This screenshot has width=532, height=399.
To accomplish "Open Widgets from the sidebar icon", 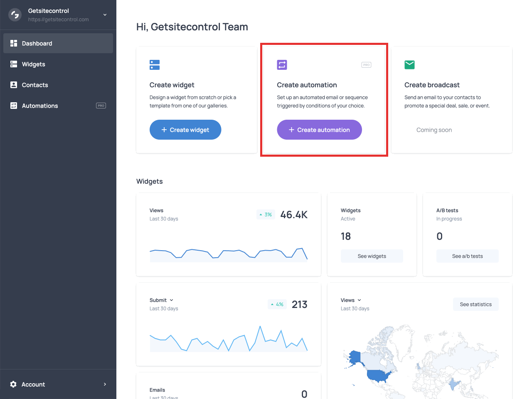I will (14, 64).
